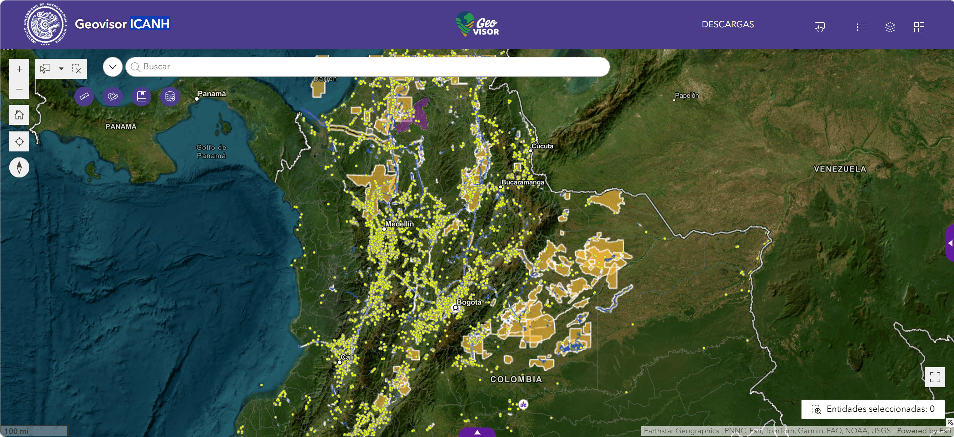Expand search source chevron beside Buscar

point(113,67)
